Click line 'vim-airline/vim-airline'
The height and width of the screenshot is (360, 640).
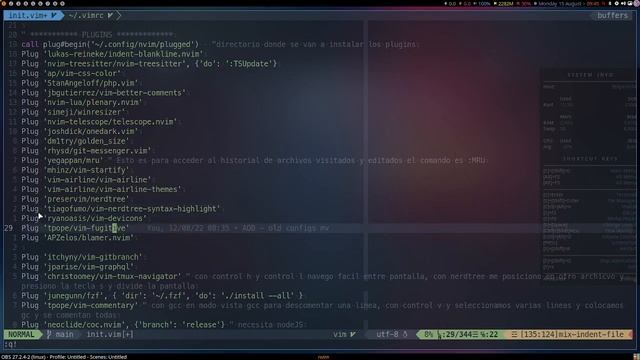click(87, 180)
